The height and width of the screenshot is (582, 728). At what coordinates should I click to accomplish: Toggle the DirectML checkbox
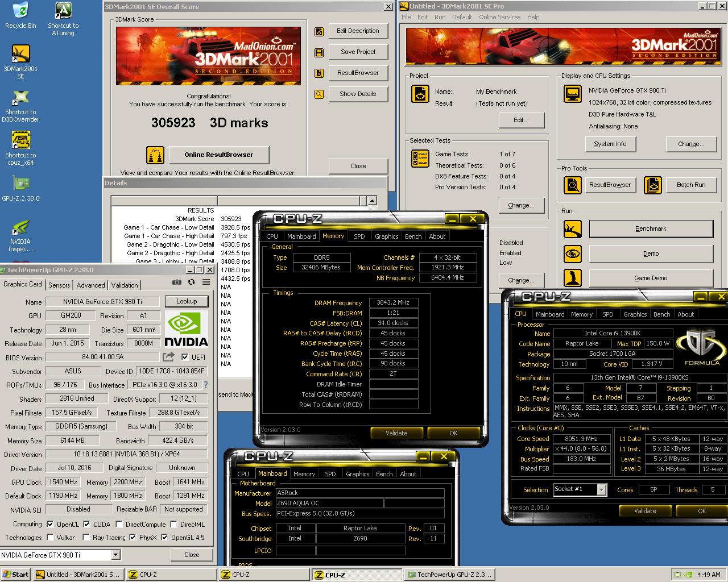click(x=173, y=525)
